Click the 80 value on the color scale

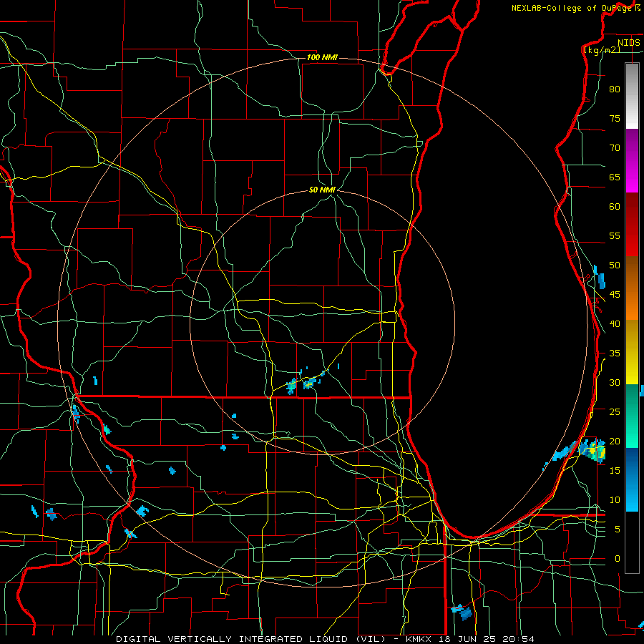click(x=615, y=89)
